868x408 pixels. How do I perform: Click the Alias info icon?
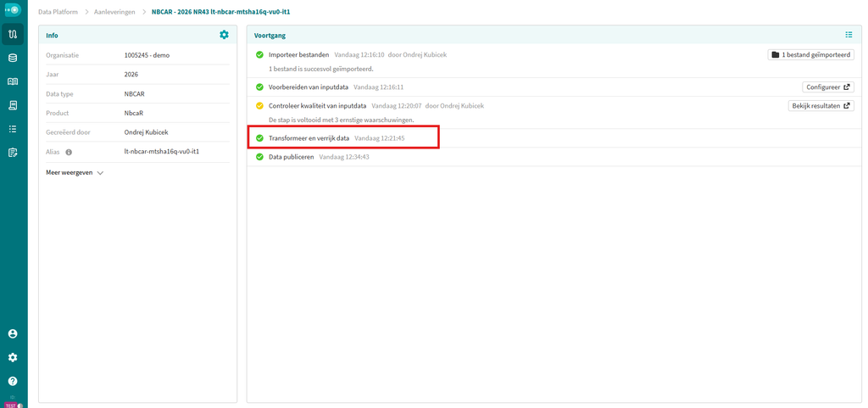(x=69, y=151)
